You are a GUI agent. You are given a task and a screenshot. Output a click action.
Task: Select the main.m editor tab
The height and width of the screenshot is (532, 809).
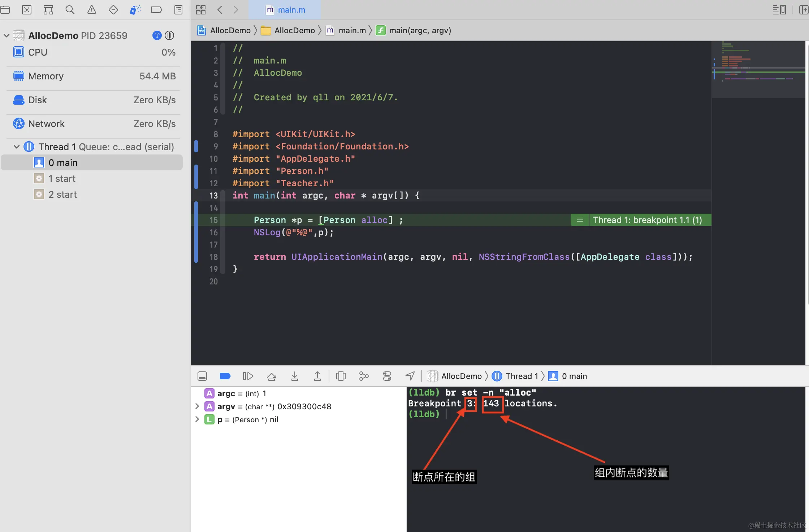click(285, 10)
